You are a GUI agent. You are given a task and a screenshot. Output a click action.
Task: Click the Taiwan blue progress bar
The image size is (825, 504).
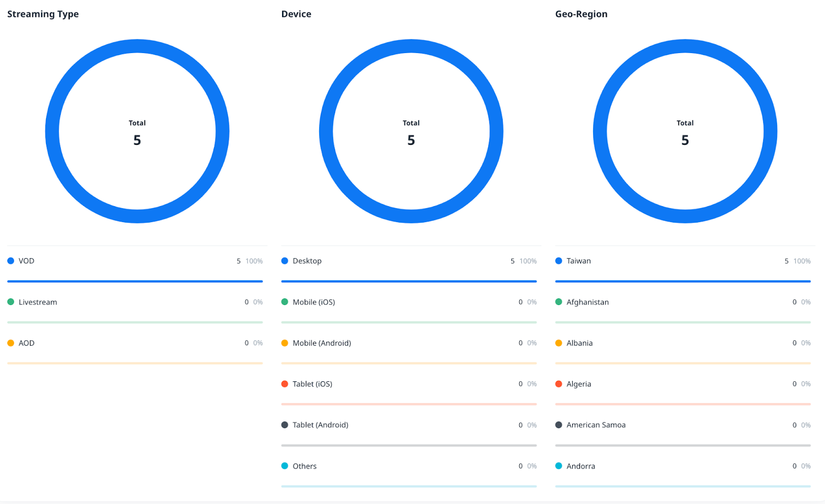click(683, 281)
